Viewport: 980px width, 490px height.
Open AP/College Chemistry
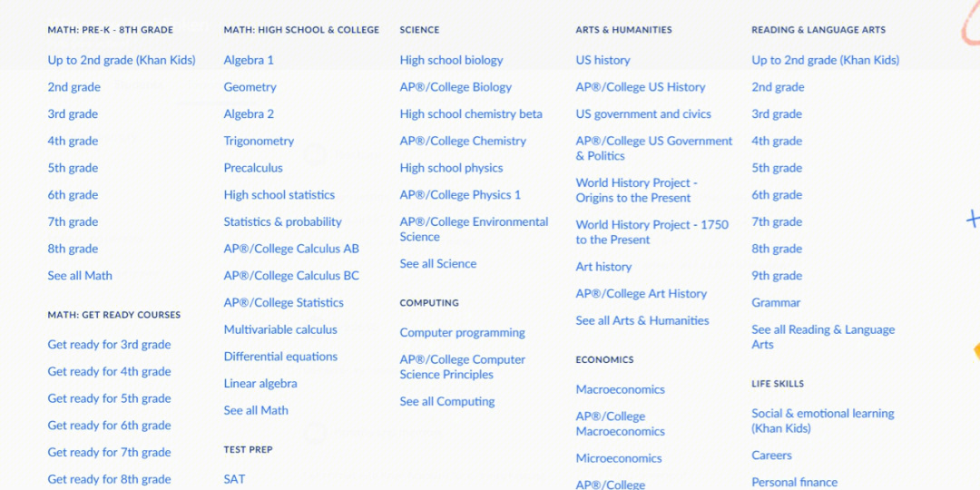point(463,141)
